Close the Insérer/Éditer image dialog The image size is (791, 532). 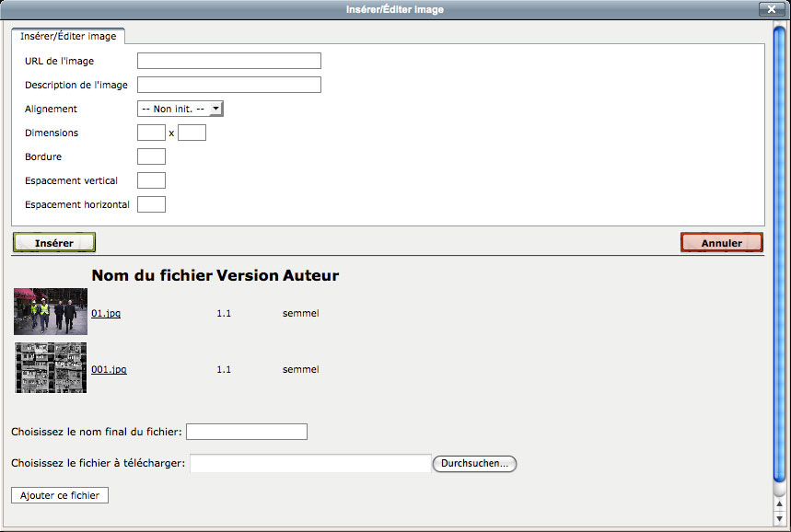tap(770, 9)
